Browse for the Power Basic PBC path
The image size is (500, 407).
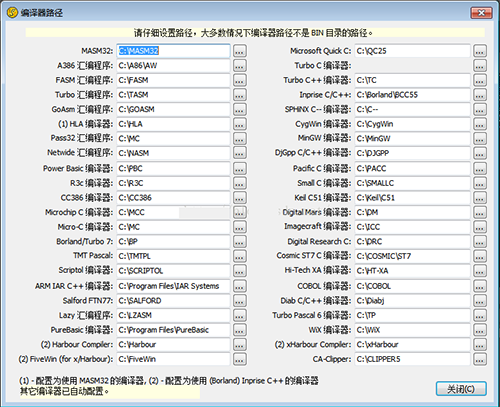pyautogui.click(x=240, y=168)
